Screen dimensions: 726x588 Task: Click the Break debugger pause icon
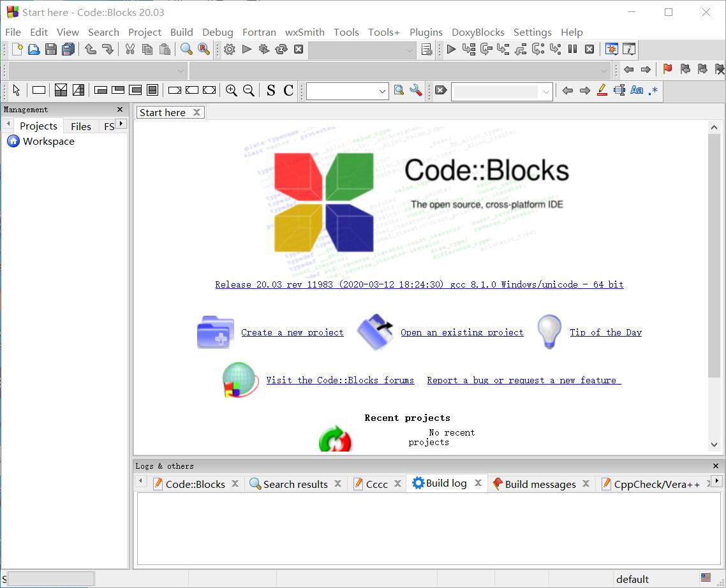572,49
